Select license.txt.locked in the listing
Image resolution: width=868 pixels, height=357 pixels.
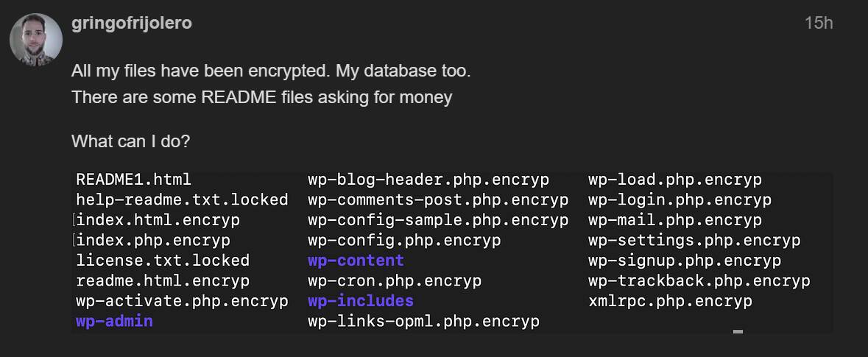pyautogui.click(x=163, y=260)
